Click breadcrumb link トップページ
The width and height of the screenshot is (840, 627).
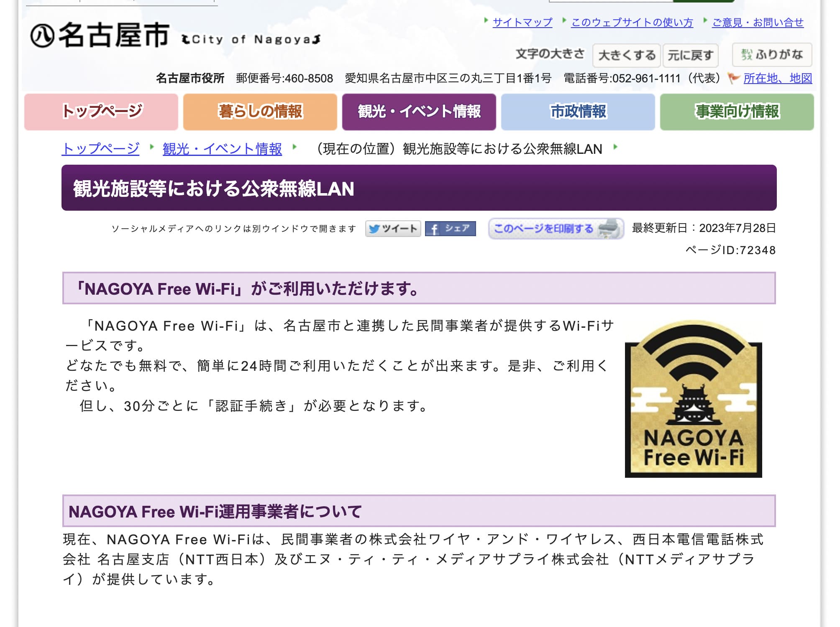tap(100, 149)
